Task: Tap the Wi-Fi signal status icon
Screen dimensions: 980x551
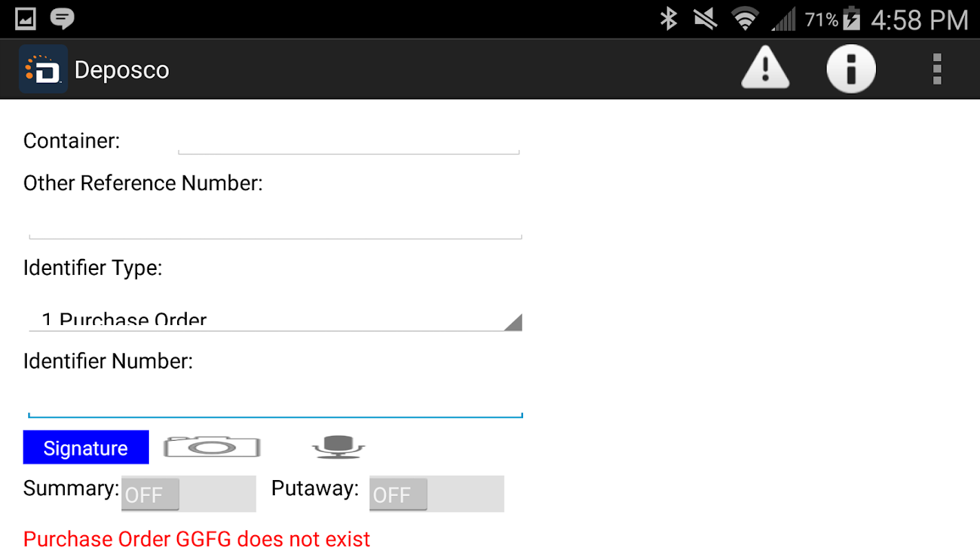Action: (x=744, y=19)
